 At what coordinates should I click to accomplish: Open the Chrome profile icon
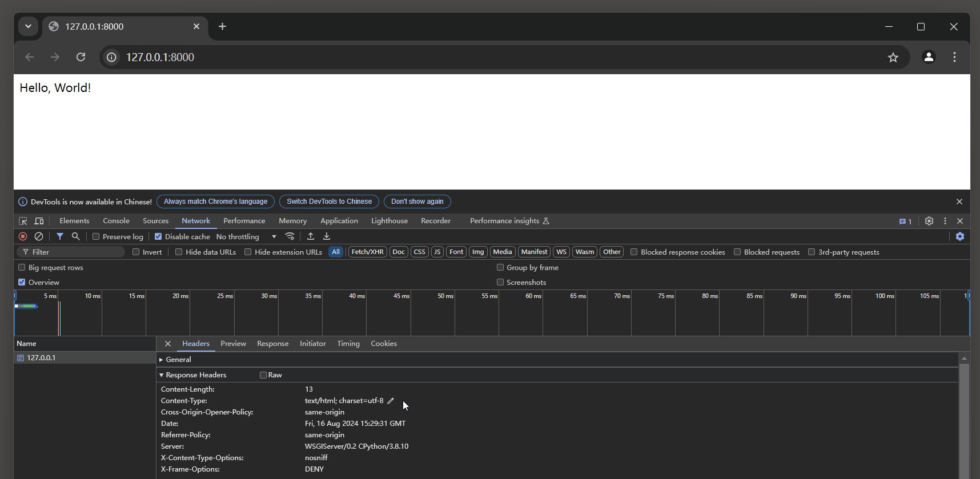tap(929, 57)
